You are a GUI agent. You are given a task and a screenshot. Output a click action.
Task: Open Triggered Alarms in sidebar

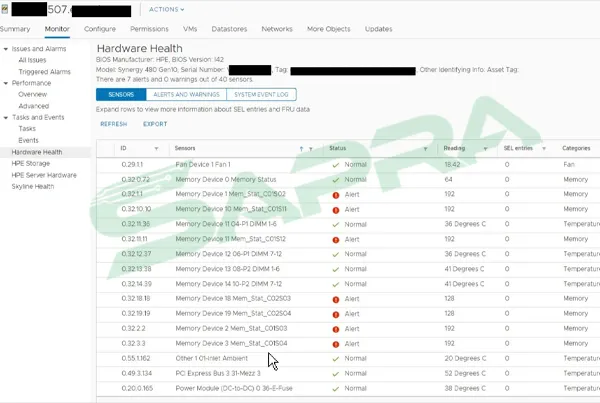point(44,72)
